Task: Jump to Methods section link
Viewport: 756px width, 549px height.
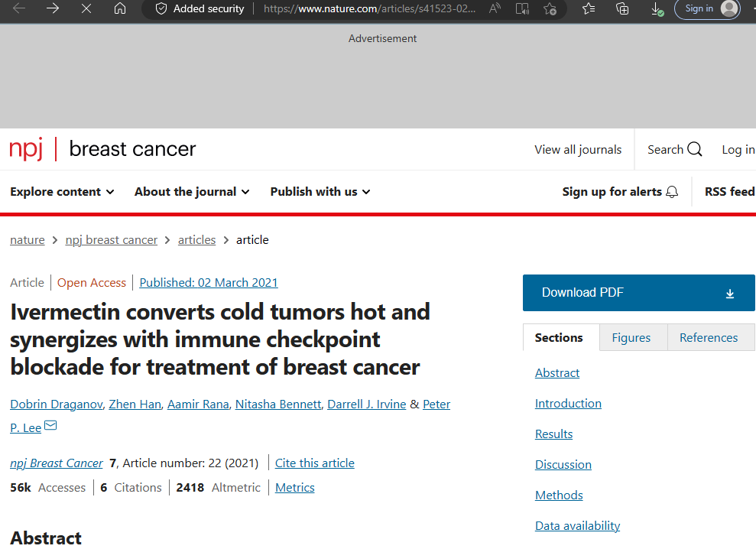Action: pos(559,495)
